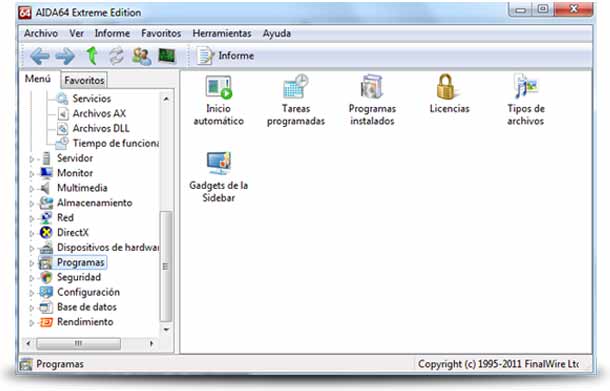Select Servicios in the tree
Screen dimensions: 610x391
[91, 98]
